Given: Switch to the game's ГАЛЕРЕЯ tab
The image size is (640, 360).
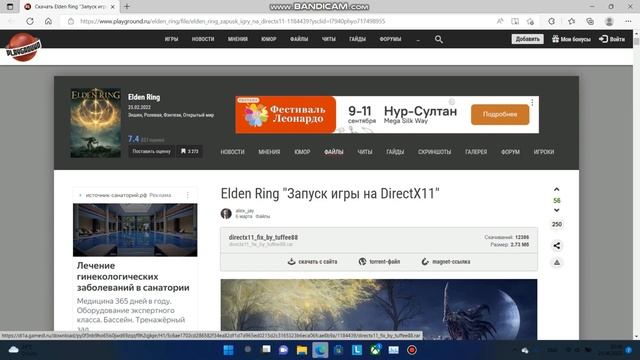Looking at the screenshot, I should tap(476, 152).
